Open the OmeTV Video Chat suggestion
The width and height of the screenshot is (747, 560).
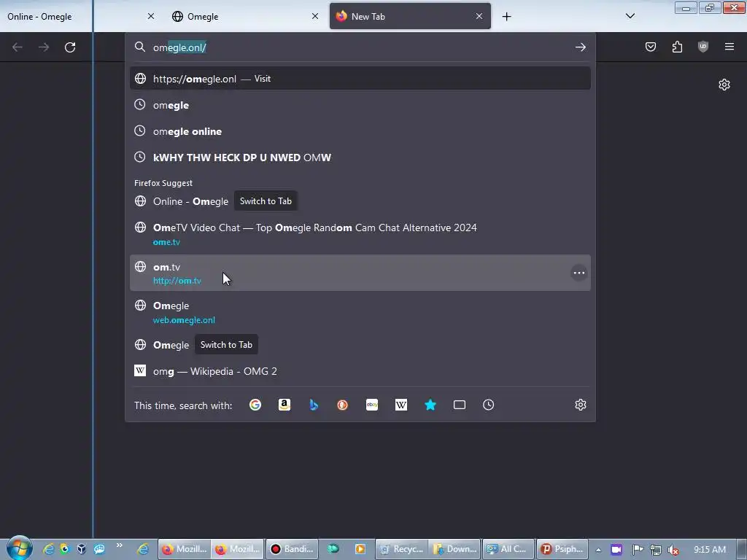(360, 234)
